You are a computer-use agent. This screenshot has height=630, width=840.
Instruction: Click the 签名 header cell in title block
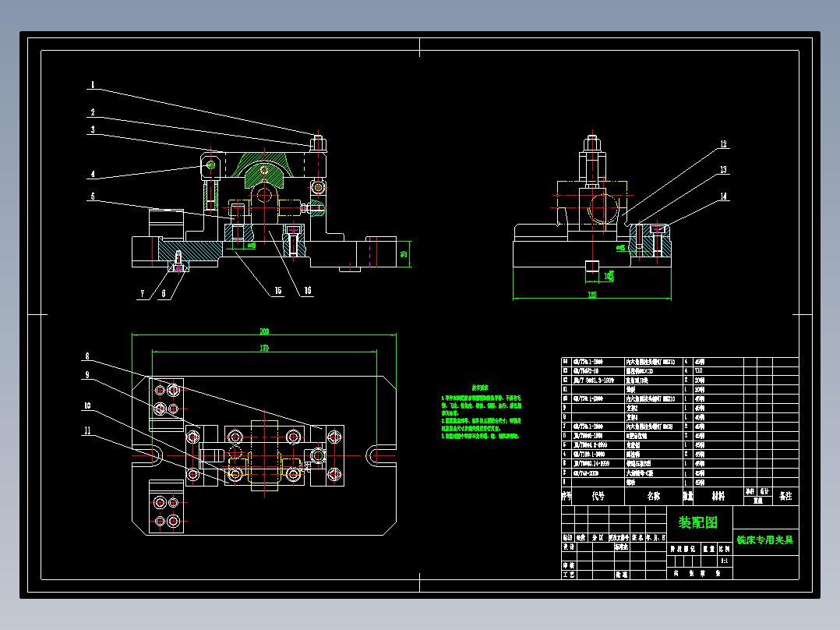coord(637,538)
